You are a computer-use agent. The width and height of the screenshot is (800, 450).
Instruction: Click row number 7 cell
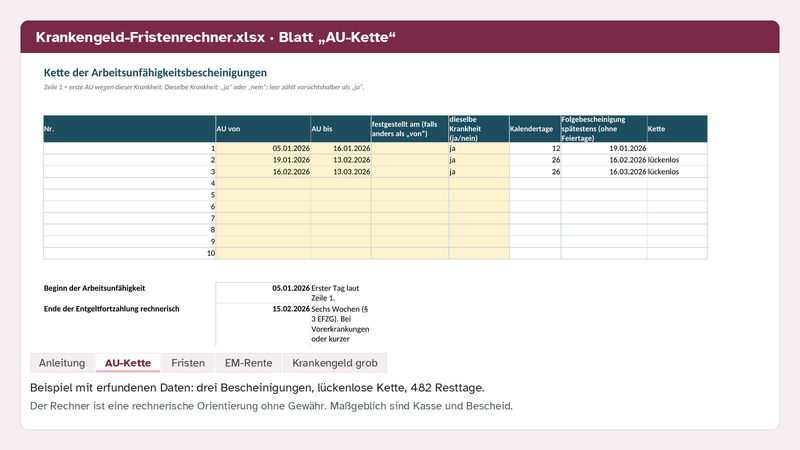(x=130, y=218)
